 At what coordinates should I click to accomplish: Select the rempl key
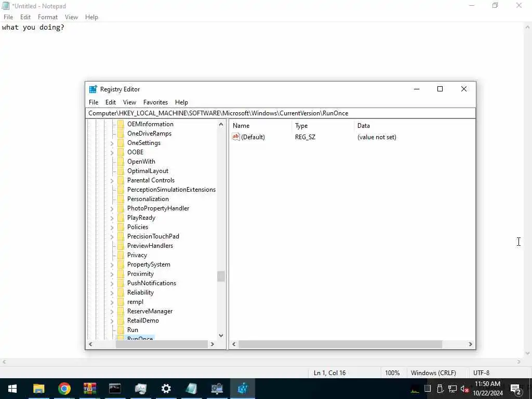click(136, 302)
